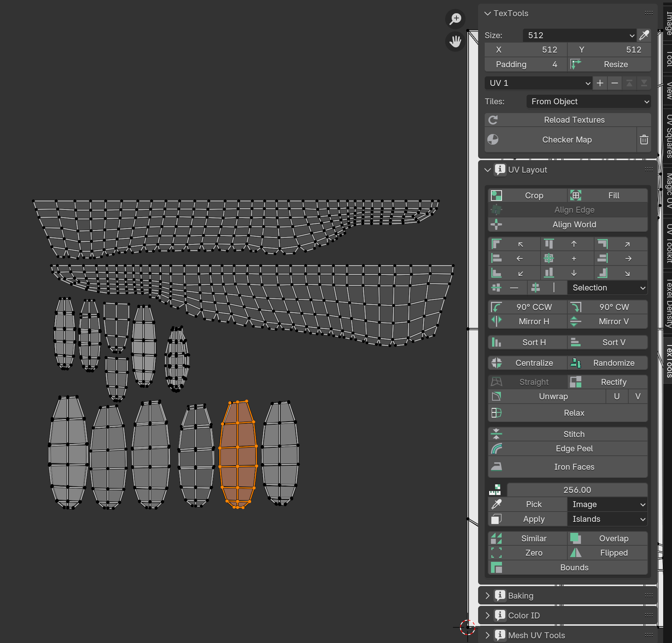The image size is (672, 643).
Task: Open the Tiles From Object dropdown
Action: (x=589, y=101)
